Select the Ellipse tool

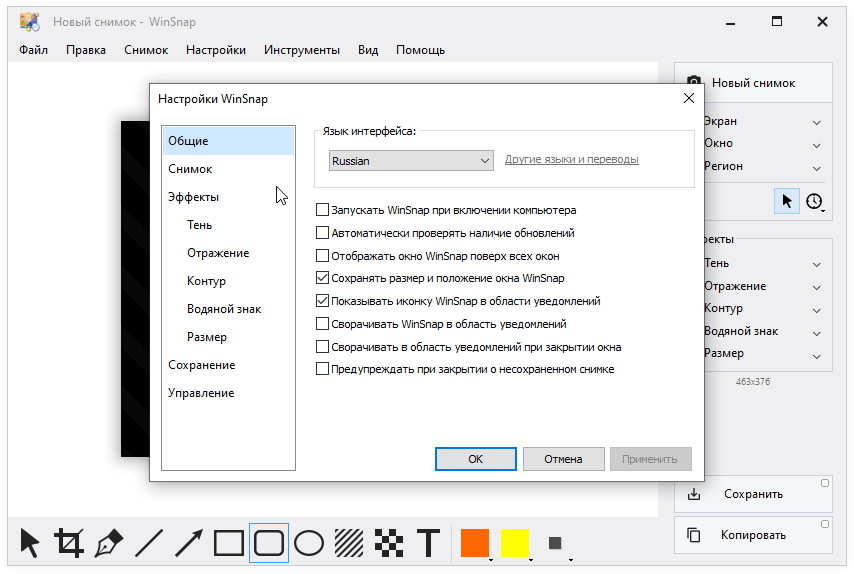tap(309, 543)
